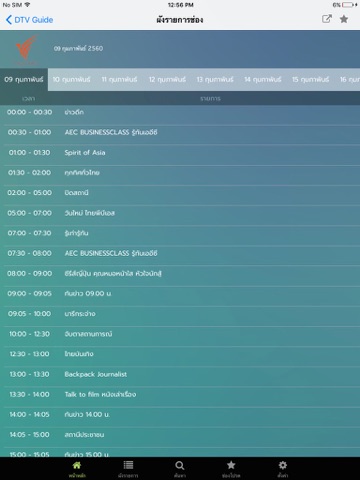Select the 09 กุมภาพันธ์ date tab

24,79
